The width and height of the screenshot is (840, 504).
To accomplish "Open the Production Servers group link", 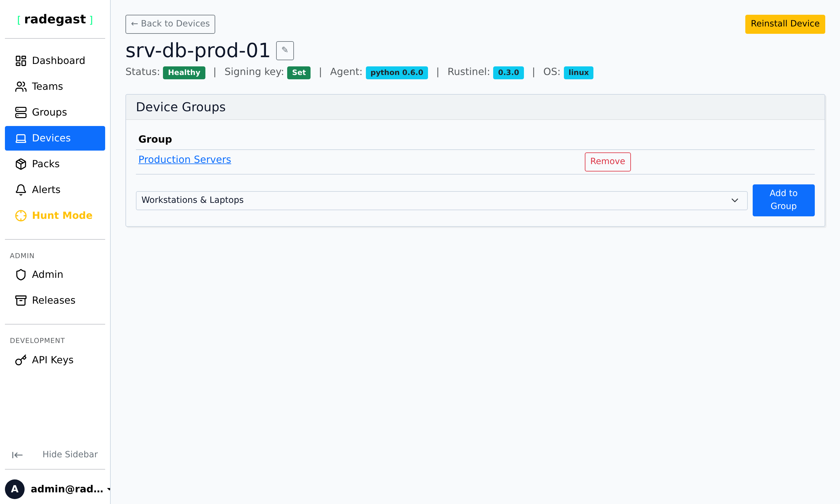I will coord(184,159).
